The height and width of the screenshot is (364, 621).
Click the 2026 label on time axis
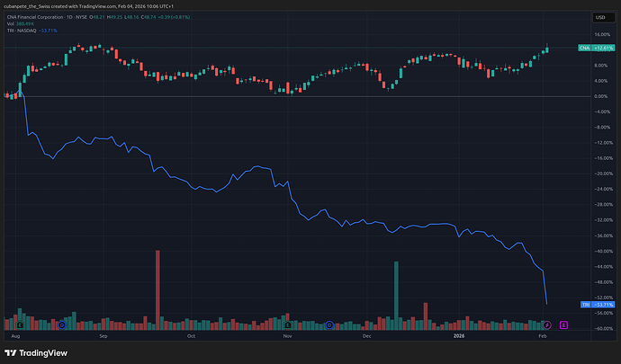tap(459, 334)
